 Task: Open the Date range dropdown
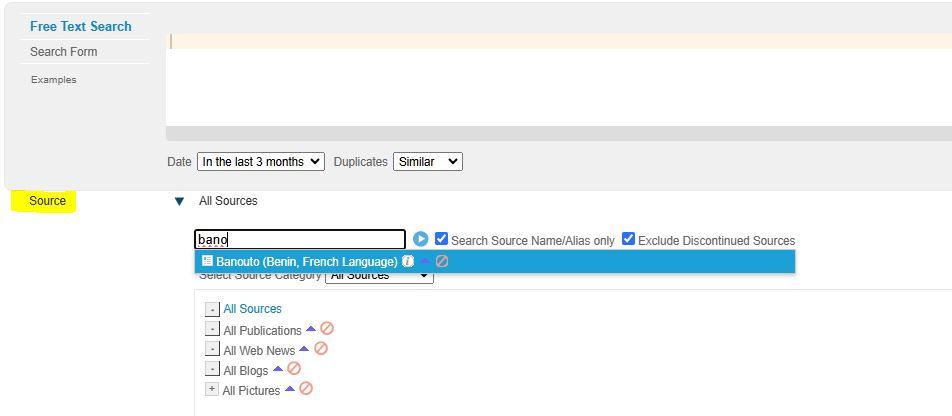(x=260, y=161)
